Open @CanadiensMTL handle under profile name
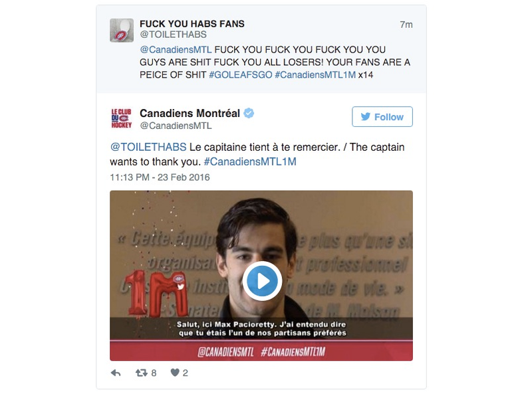This screenshot has width=532, height=398. pyautogui.click(x=176, y=126)
